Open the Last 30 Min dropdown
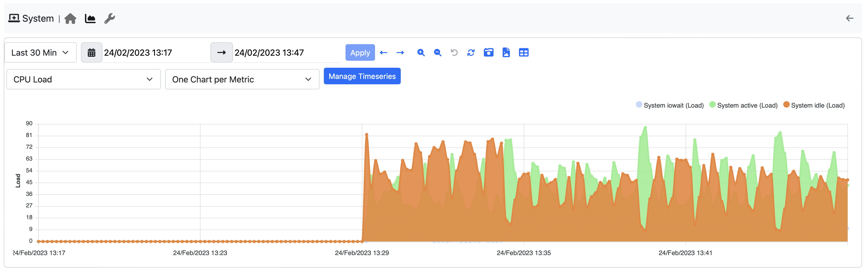Screen dimensions: 868x273 [40, 52]
